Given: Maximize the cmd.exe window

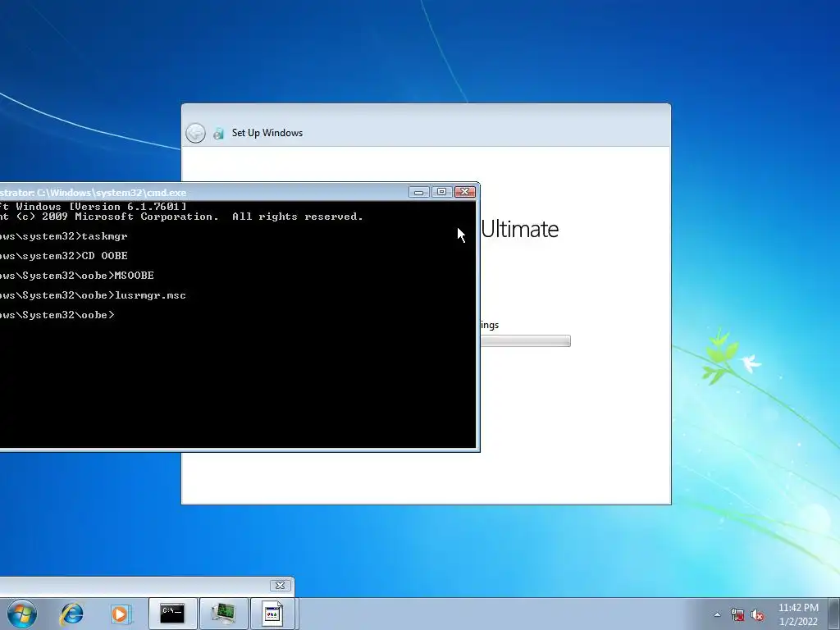Looking at the screenshot, I should pyautogui.click(x=441, y=192).
